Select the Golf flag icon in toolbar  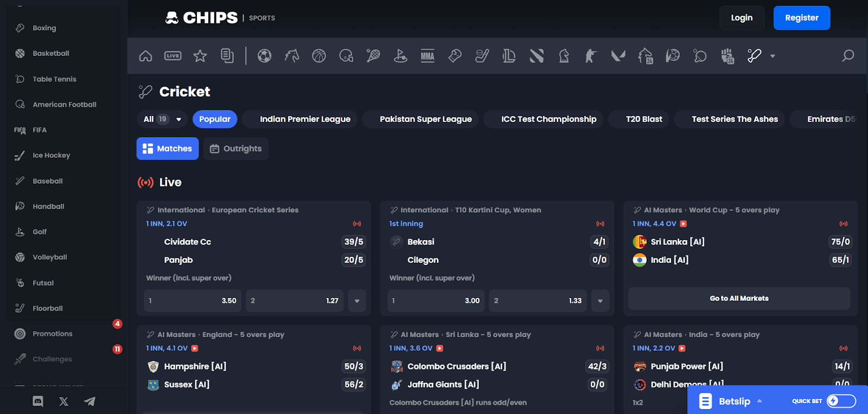[x=400, y=56]
